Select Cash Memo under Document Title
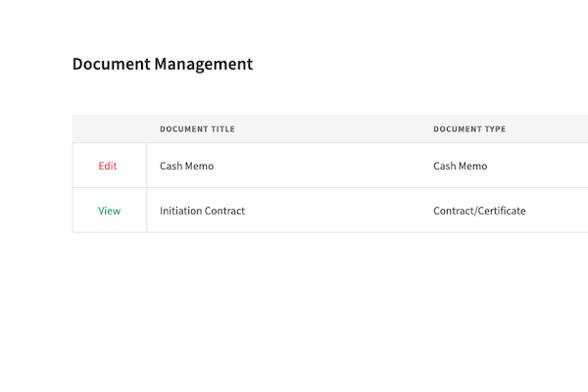The width and height of the screenshot is (588, 392). click(186, 166)
